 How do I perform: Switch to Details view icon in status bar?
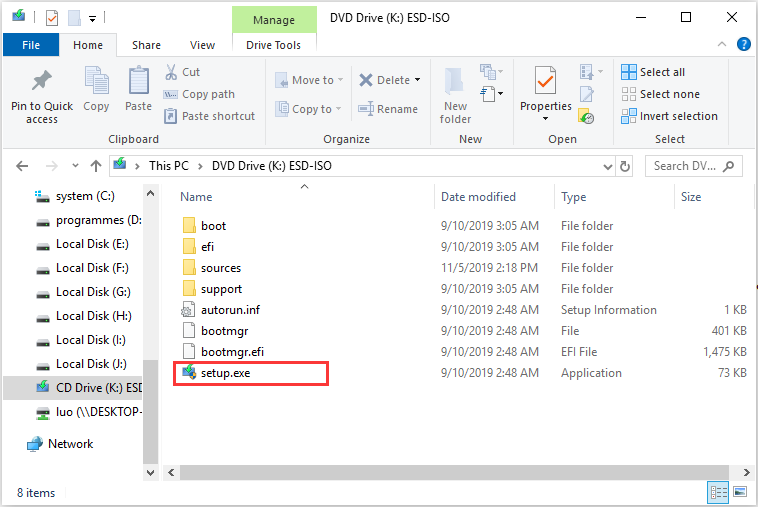(x=718, y=493)
